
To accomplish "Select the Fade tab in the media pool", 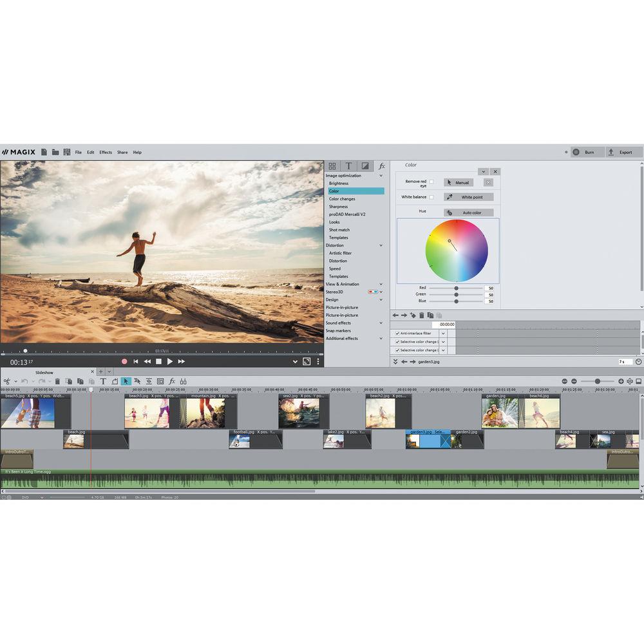I will tap(366, 166).
